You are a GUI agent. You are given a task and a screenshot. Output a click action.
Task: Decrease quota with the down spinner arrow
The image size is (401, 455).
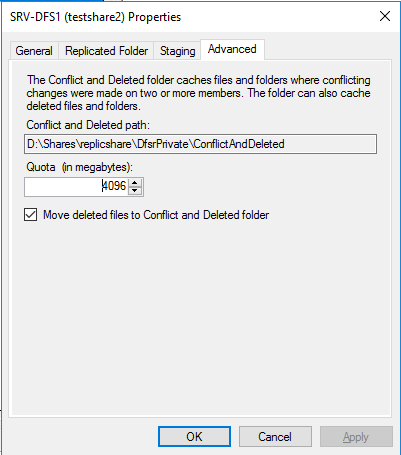pyautogui.click(x=135, y=191)
